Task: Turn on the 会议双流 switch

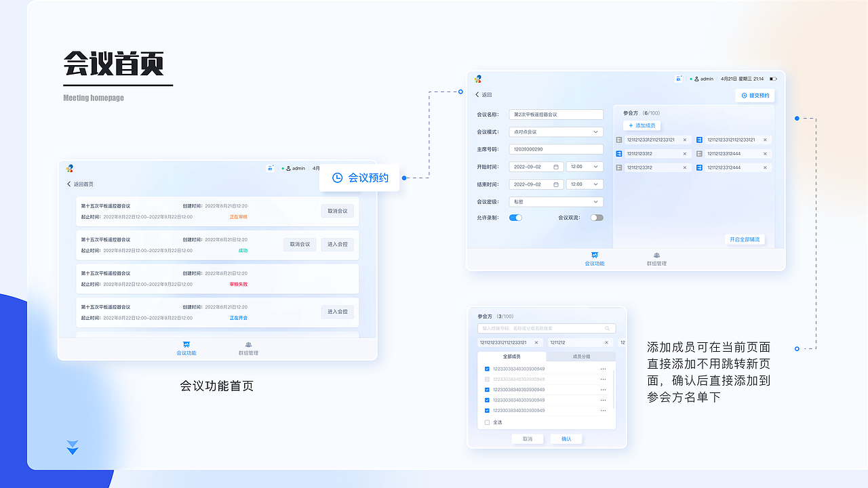Action: tap(597, 218)
